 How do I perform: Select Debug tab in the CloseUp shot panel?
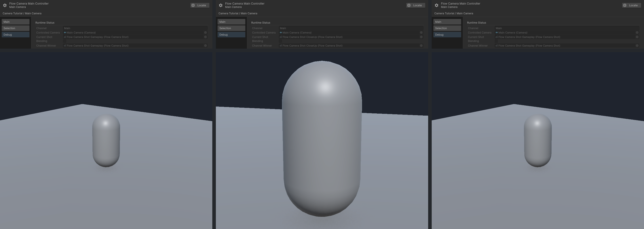click(231, 35)
